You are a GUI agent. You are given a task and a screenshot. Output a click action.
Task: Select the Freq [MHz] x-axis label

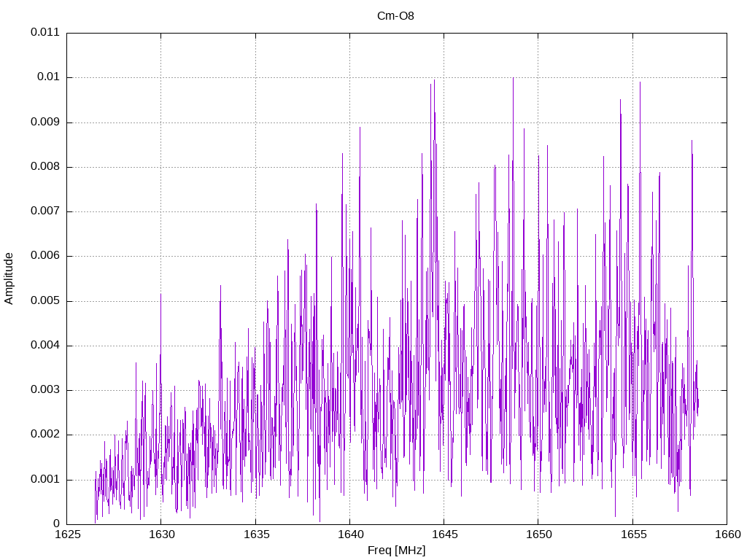point(396,550)
